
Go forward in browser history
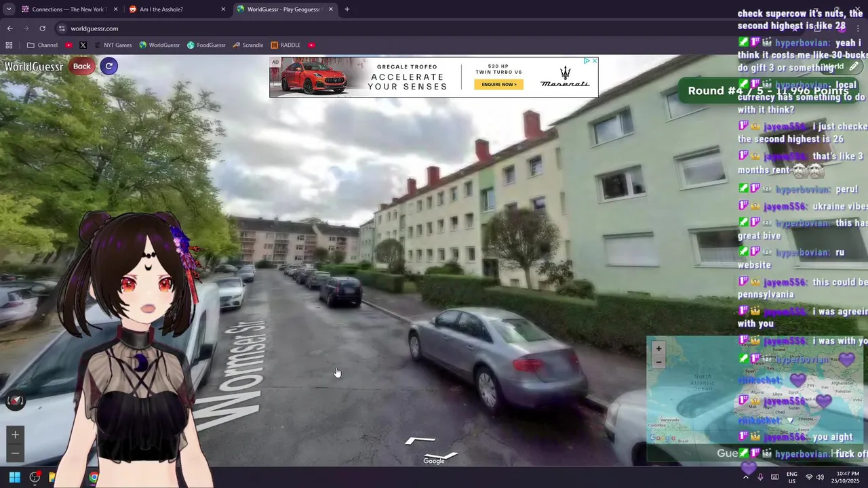[x=26, y=28]
